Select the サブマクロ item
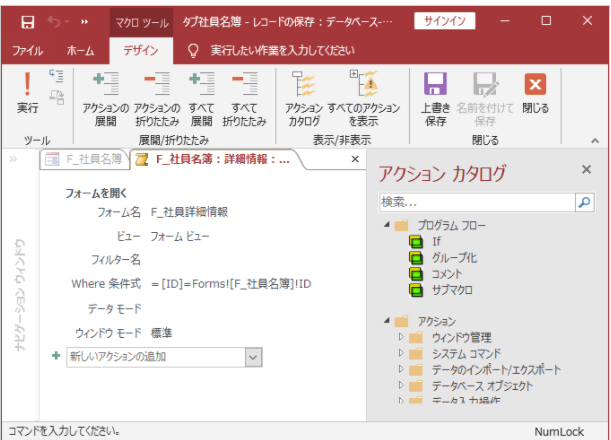Image resolution: width=611 pixels, height=440 pixels. (x=452, y=290)
